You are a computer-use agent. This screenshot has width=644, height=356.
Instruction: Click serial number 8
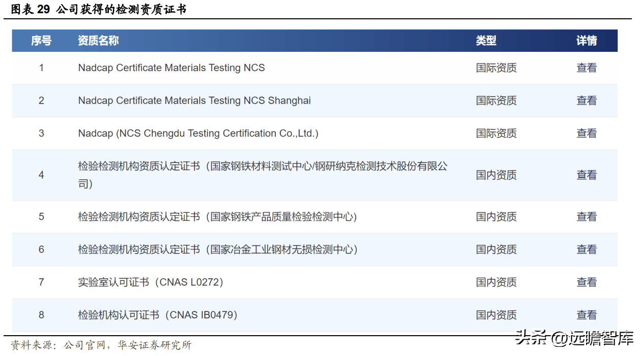(x=42, y=315)
